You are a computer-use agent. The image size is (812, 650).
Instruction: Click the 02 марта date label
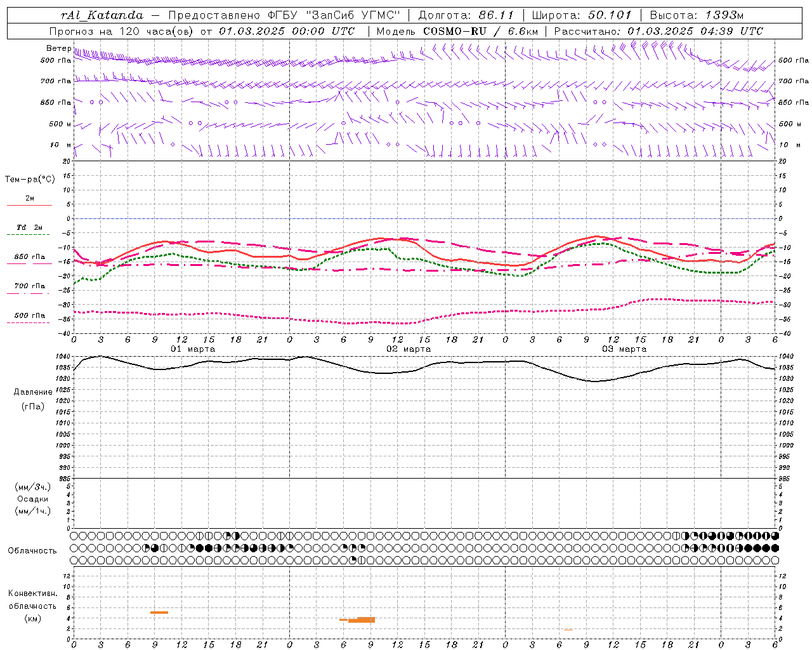[409, 349]
